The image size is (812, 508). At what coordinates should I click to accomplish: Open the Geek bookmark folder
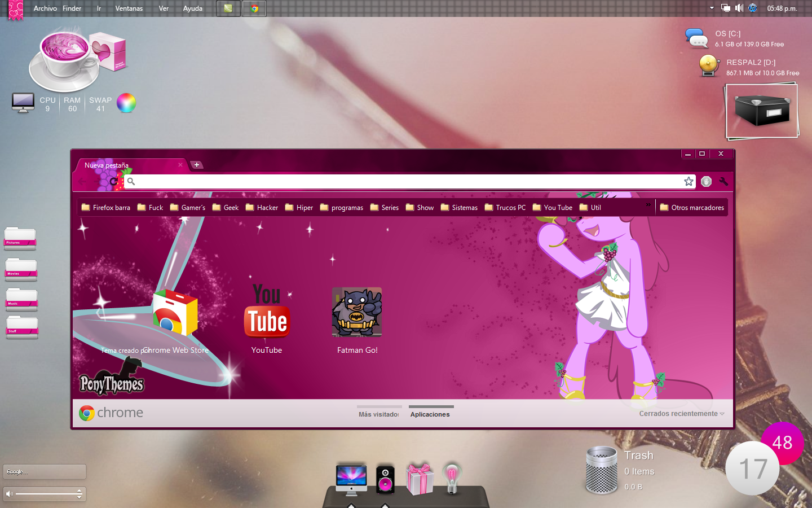[x=226, y=207]
